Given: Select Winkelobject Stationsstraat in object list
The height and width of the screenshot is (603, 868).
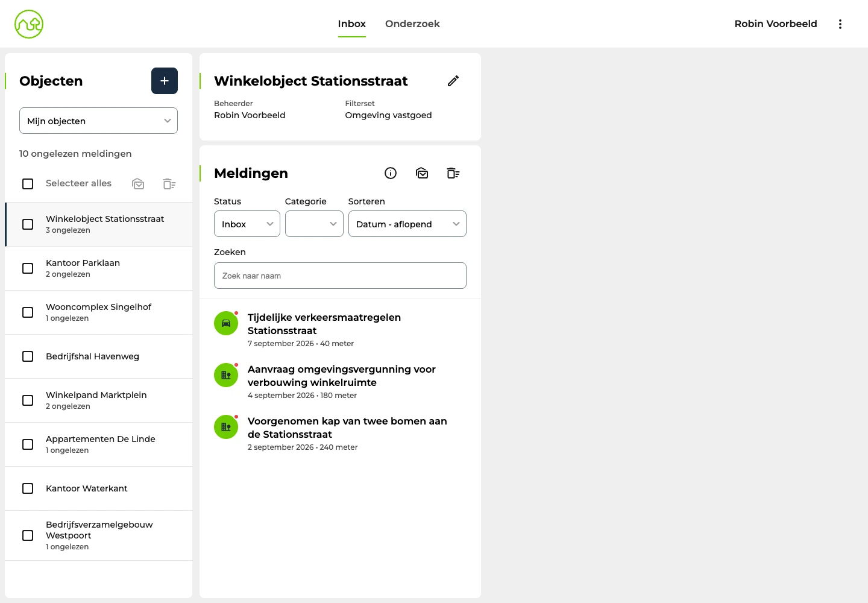Looking at the screenshot, I should (98, 224).
